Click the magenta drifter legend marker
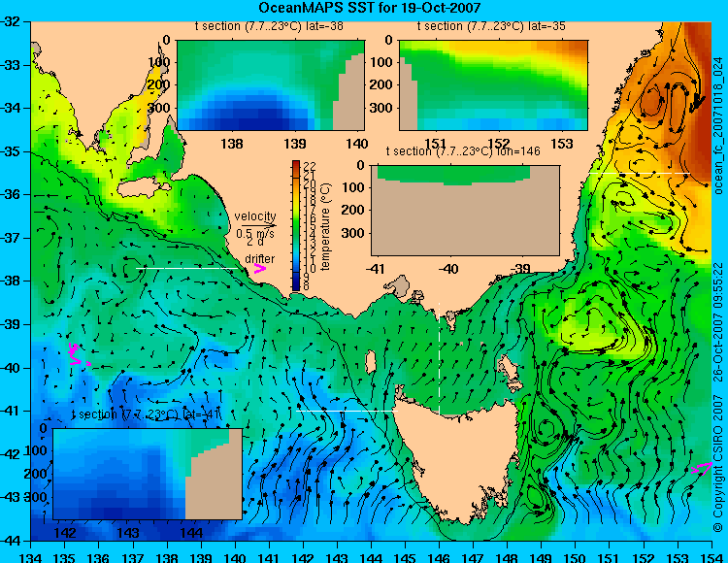Image resolution: width=728 pixels, height=563 pixels. click(260, 268)
